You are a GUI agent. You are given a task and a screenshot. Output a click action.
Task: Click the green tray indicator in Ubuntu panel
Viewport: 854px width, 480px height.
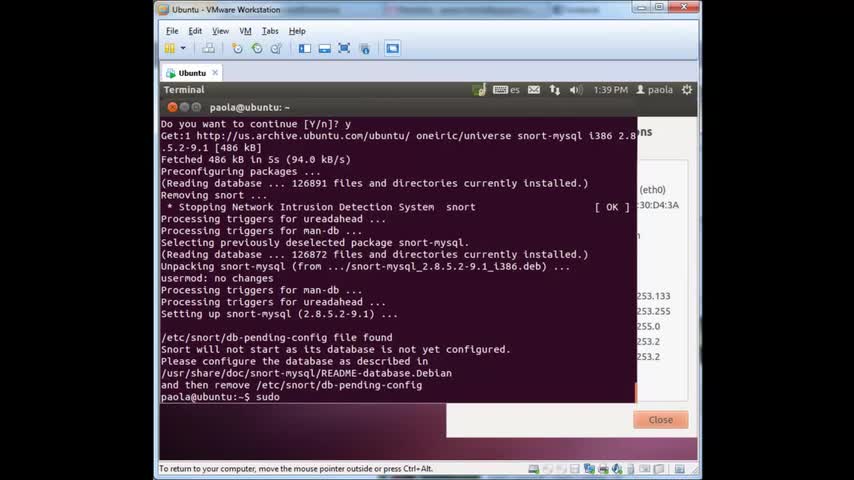(479, 90)
